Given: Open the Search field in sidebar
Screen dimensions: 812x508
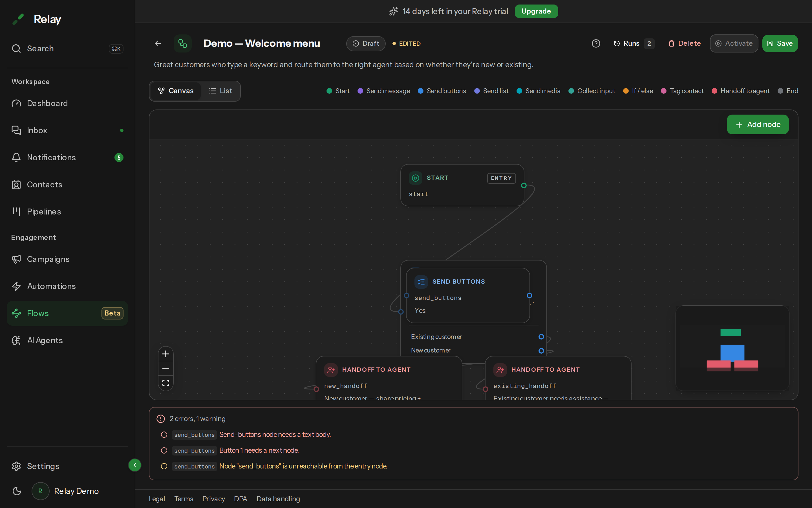Looking at the screenshot, I should [67, 48].
